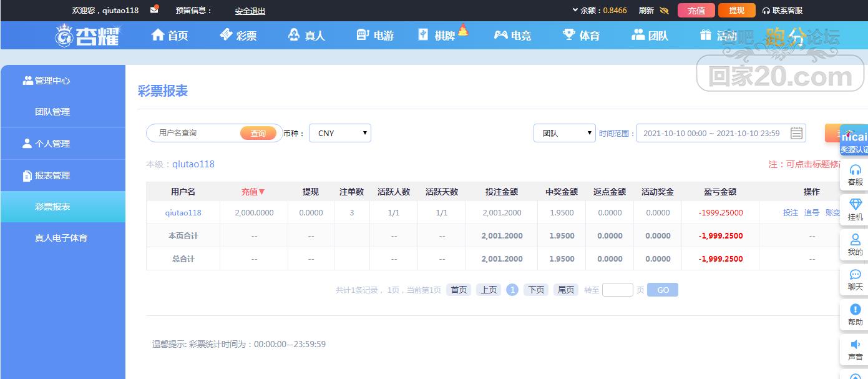868x379 pixels.
Task: Sort by 提现 column header
Action: tap(311, 192)
